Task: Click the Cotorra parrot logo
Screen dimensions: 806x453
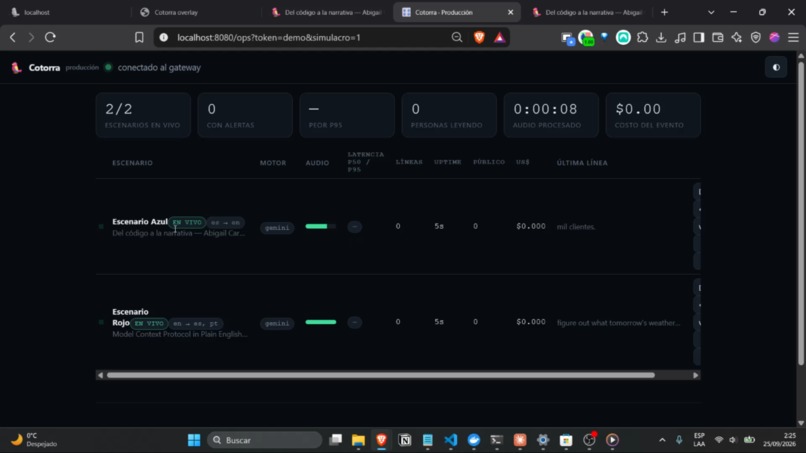Action: (x=16, y=67)
